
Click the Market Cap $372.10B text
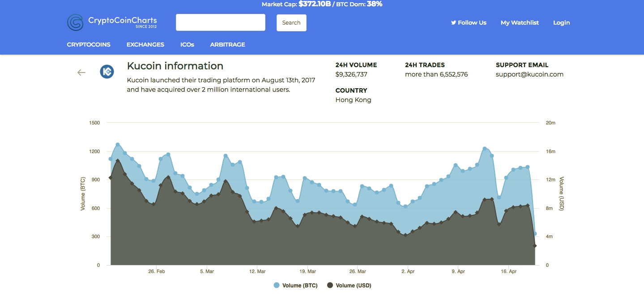coord(296,4)
